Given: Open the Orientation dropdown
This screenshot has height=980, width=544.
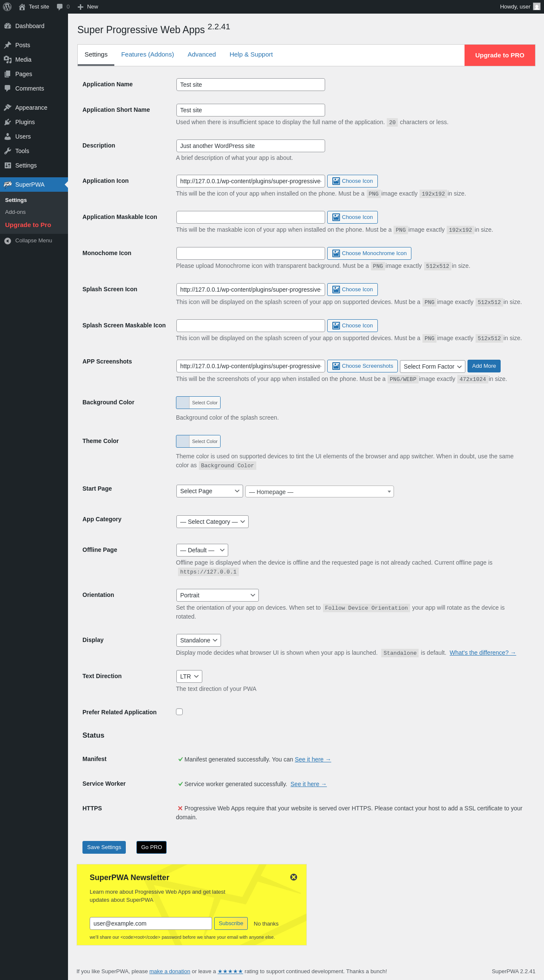Looking at the screenshot, I should click(217, 595).
